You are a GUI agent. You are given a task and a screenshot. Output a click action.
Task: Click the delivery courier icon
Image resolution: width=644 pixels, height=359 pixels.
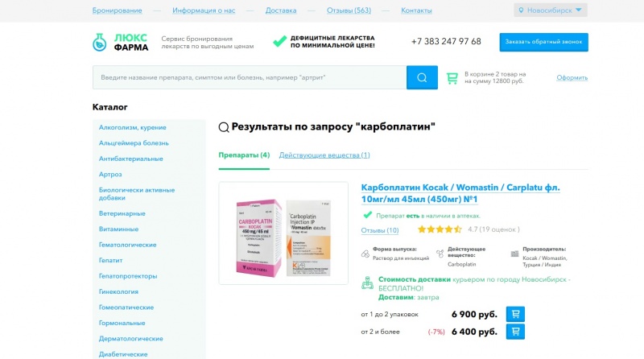[367, 283]
